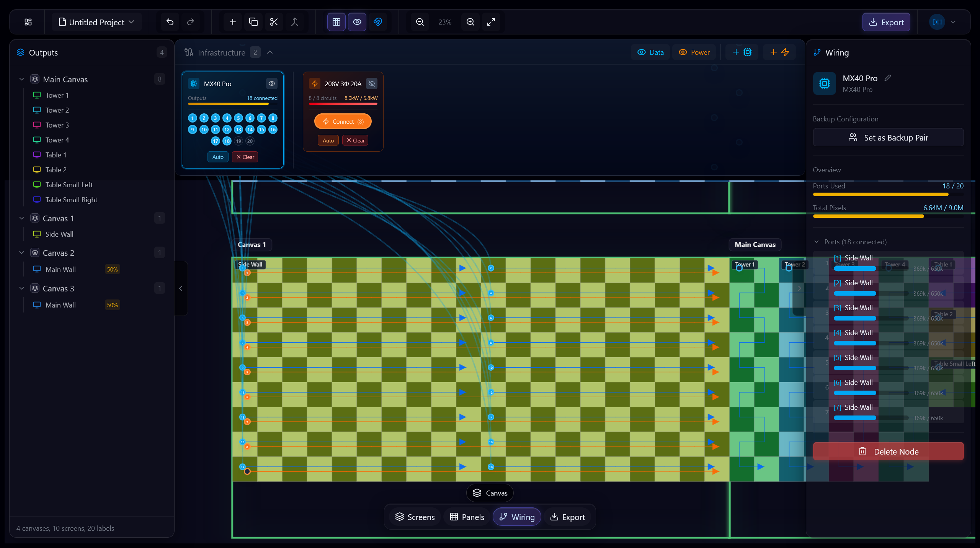The width and height of the screenshot is (980, 548).
Task: Click the merge arrows toolbar icon
Action: [x=295, y=22]
